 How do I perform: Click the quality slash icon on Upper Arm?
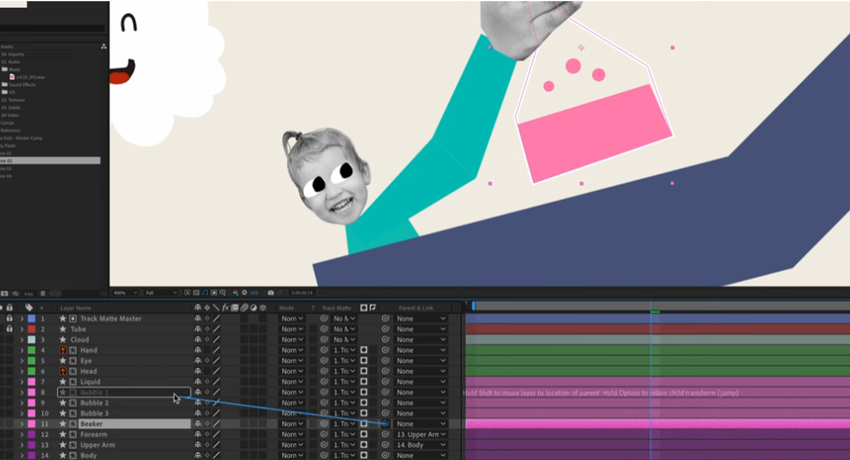pos(216,445)
